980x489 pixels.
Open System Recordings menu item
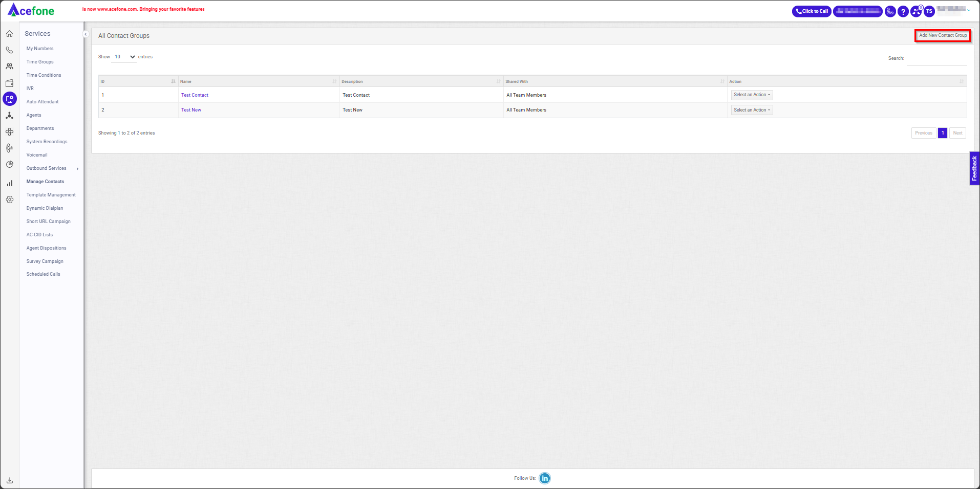coord(47,142)
